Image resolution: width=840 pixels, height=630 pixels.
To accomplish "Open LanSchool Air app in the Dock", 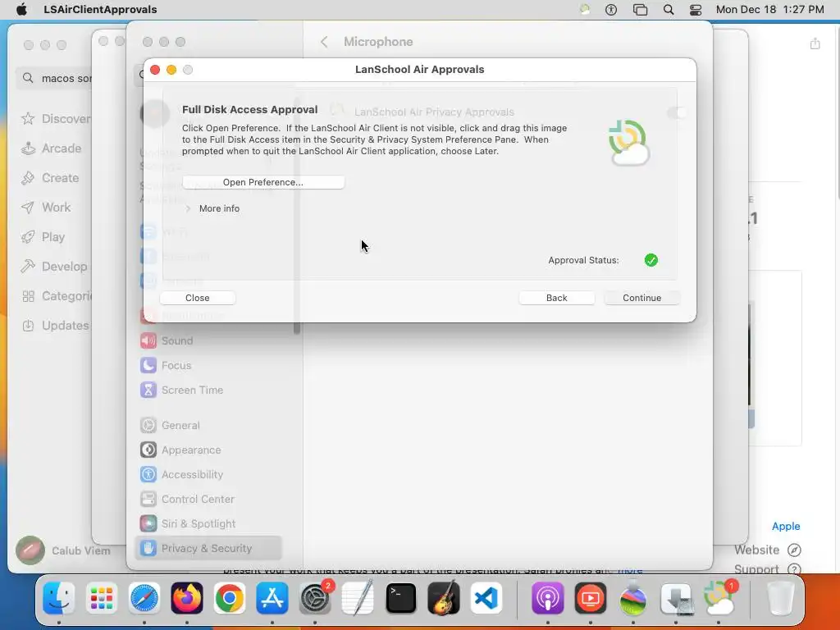I will [719, 598].
